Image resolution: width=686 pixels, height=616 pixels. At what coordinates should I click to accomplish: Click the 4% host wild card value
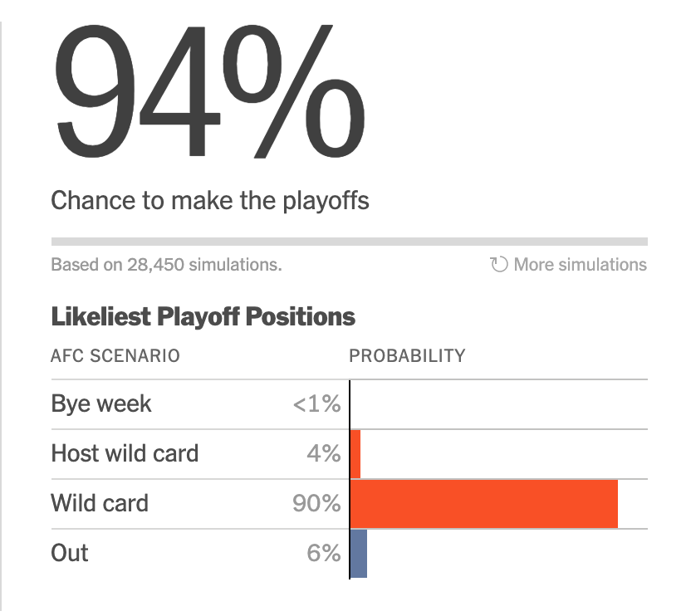[x=323, y=454]
